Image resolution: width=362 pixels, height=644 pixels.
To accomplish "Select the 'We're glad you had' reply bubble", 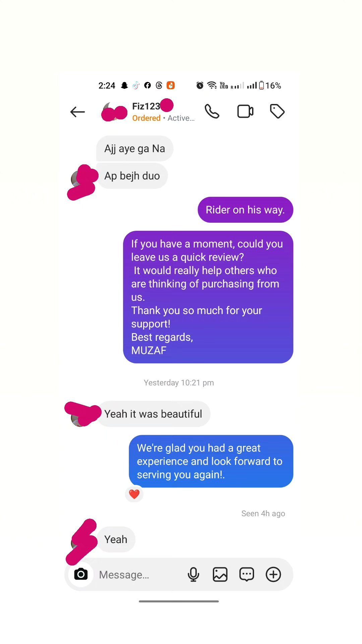I will pos(211,461).
